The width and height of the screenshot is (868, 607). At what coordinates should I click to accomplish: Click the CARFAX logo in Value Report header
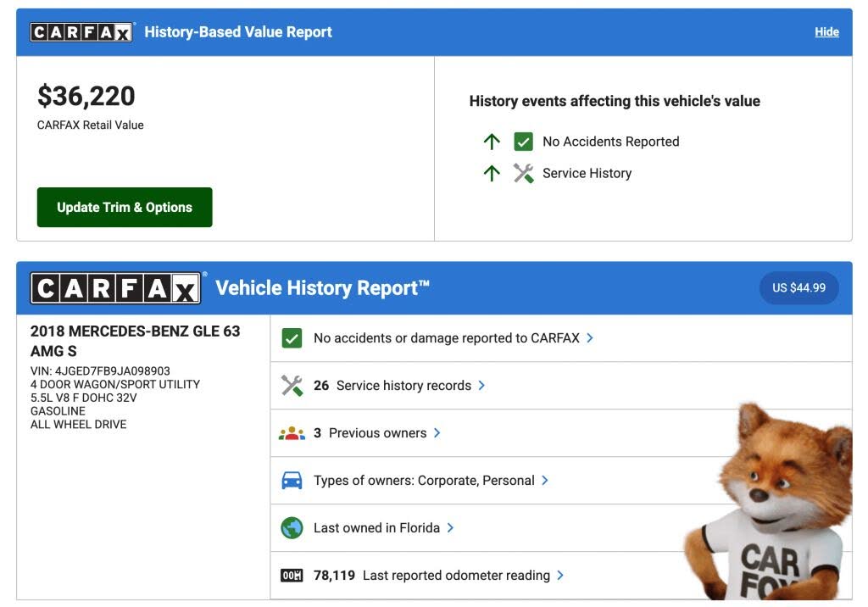coord(82,32)
